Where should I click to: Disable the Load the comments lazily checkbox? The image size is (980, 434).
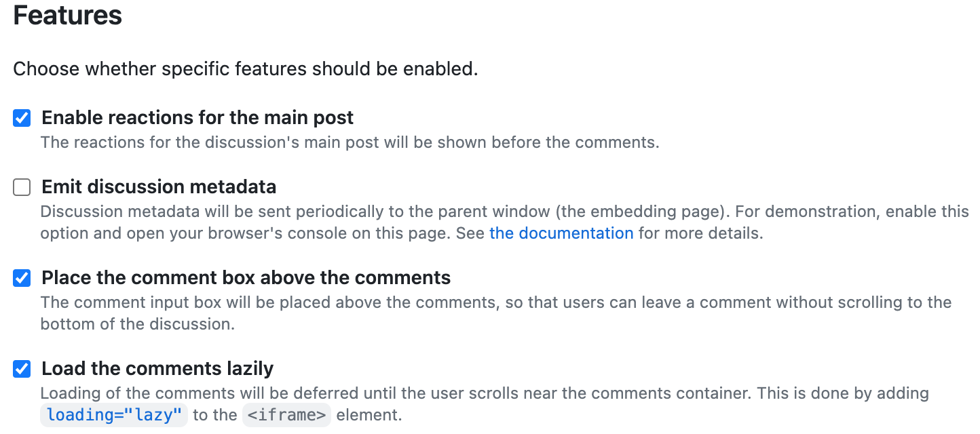22,369
